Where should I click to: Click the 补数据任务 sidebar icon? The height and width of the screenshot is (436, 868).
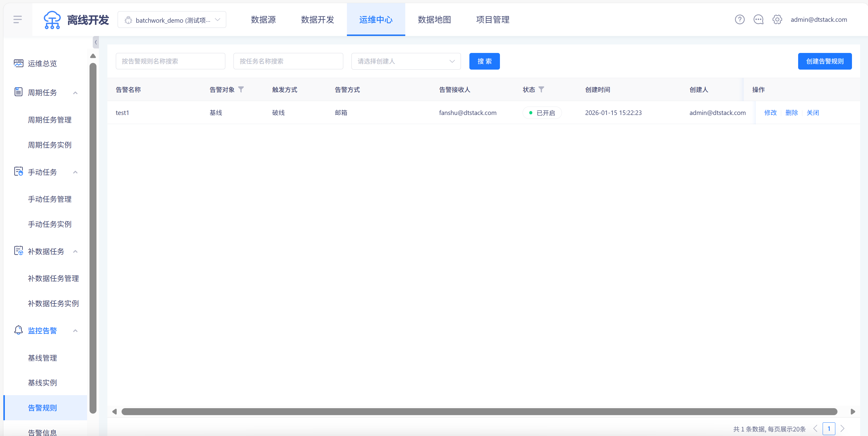[x=18, y=251]
